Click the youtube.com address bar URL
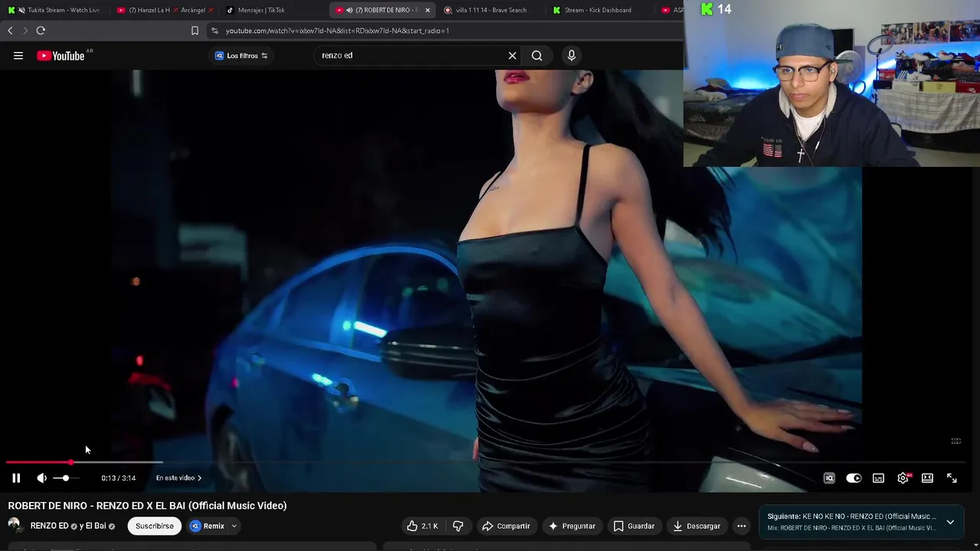This screenshot has width=980, height=551. pos(338,31)
